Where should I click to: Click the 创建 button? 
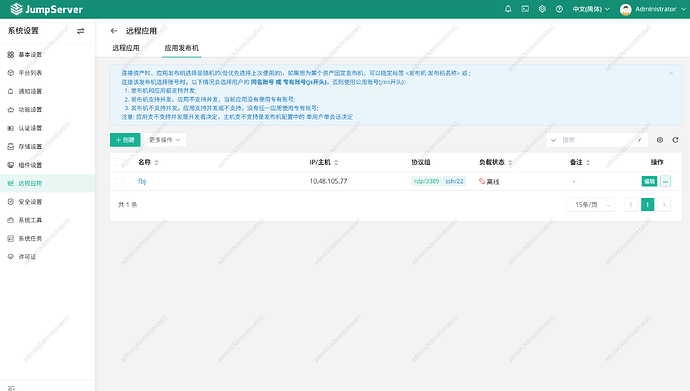[125, 140]
